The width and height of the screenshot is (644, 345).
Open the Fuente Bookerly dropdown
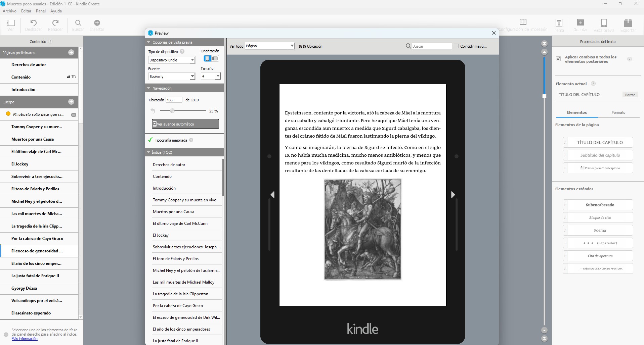[192, 77]
